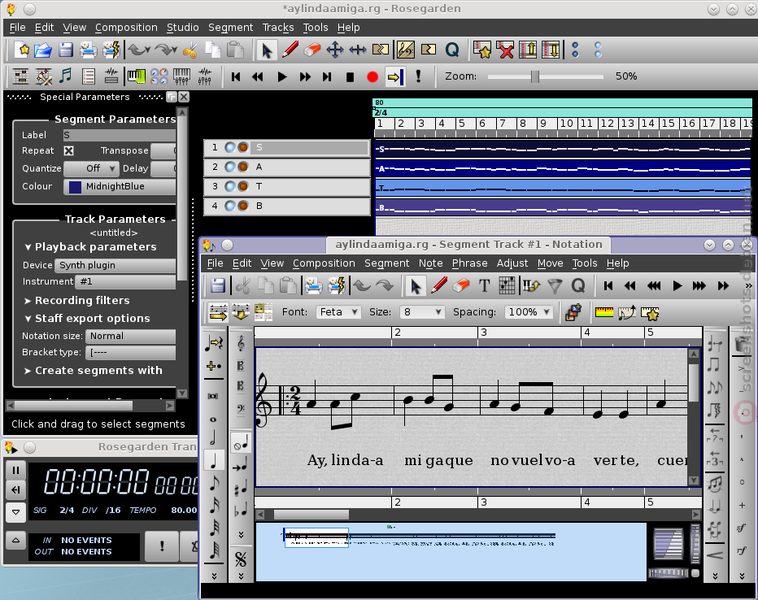Toggle the Repeat checkbox in Segment Parameters
The width and height of the screenshot is (758, 600).
coord(69,151)
